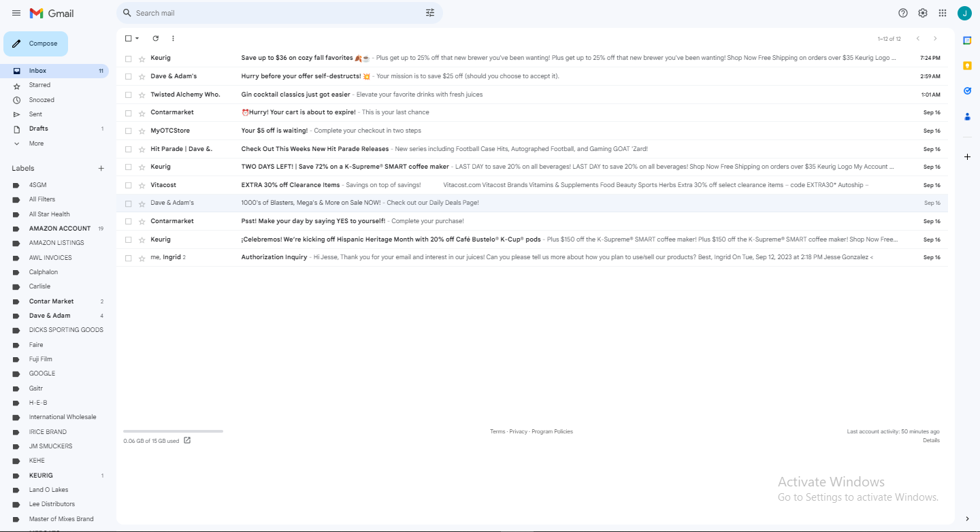The width and height of the screenshot is (980, 532).
Task: Get add-ons plus icon
Action: [x=967, y=157]
